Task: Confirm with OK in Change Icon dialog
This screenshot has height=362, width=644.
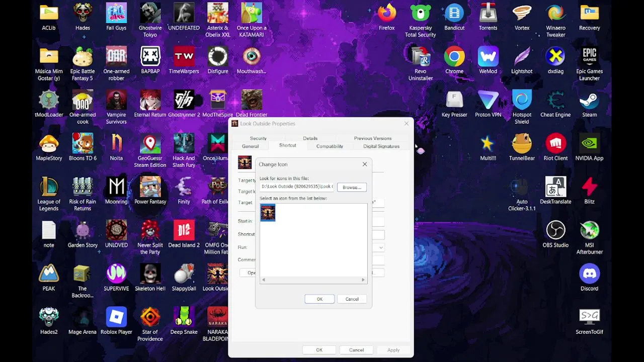Action: pyautogui.click(x=319, y=299)
